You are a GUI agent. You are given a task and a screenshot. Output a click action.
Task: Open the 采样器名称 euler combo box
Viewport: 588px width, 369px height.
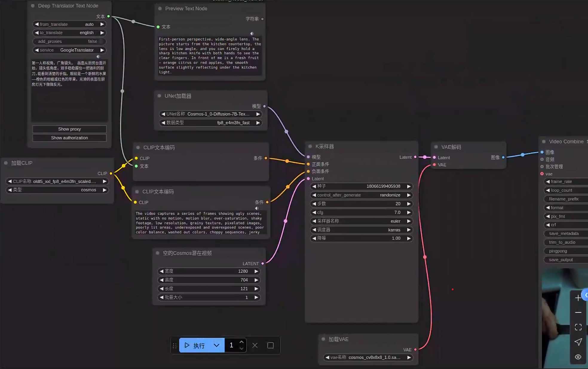pyautogui.click(x=361, y=221)
